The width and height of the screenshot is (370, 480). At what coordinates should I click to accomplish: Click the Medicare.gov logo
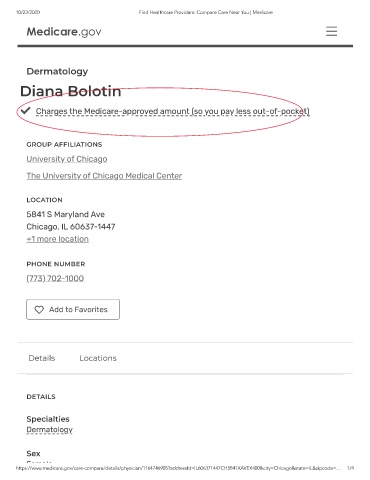pos(64,32)
